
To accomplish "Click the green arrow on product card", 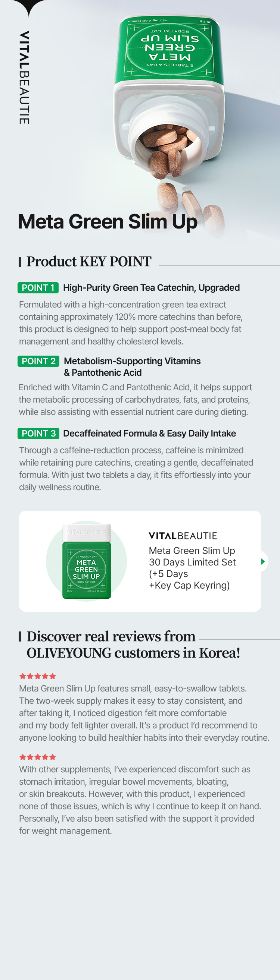I will [x=263, y=561].
